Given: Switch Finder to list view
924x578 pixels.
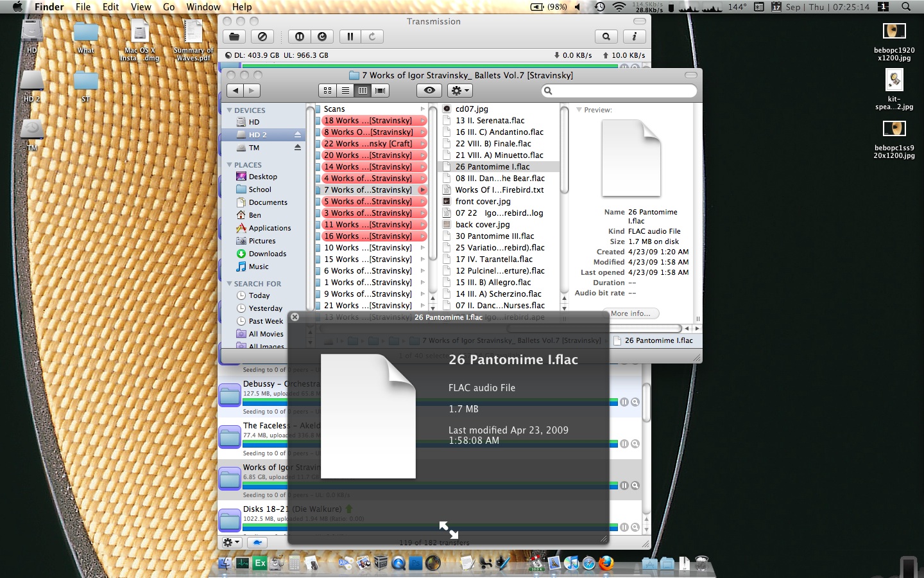Looking at the screenshot, I should click(x=345, y=91).
